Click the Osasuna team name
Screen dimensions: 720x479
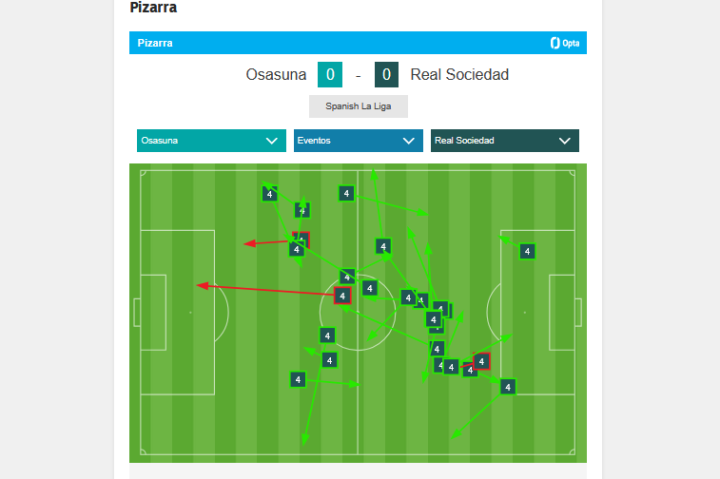[276, 75]
